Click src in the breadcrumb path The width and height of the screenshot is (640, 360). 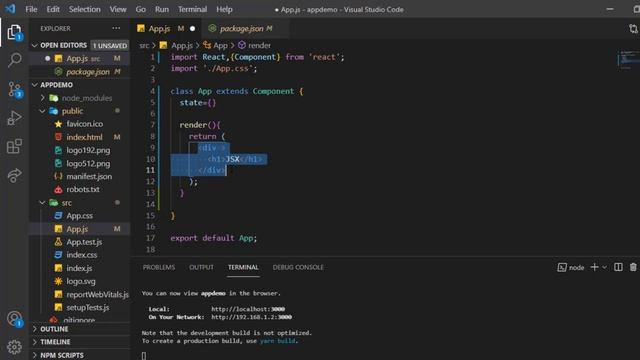pos(144,45)
